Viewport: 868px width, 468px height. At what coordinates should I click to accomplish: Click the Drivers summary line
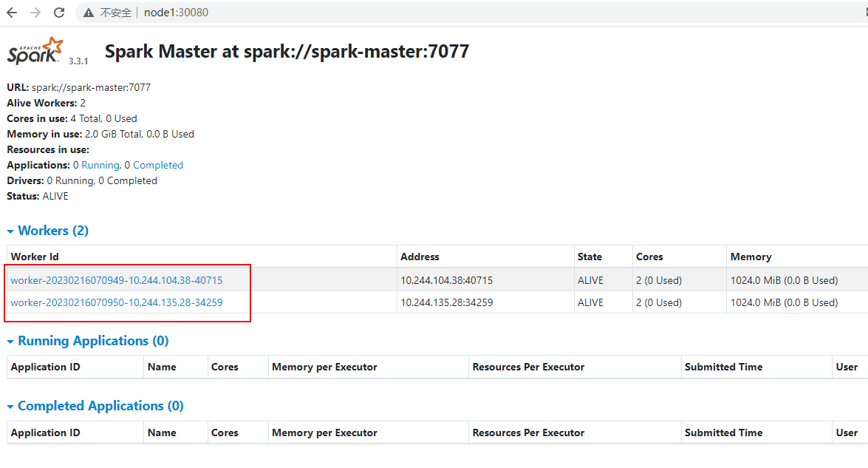82,180
